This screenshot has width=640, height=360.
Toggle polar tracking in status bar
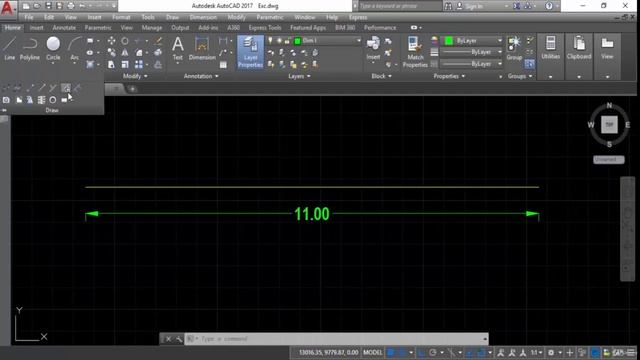click(433, 352)
